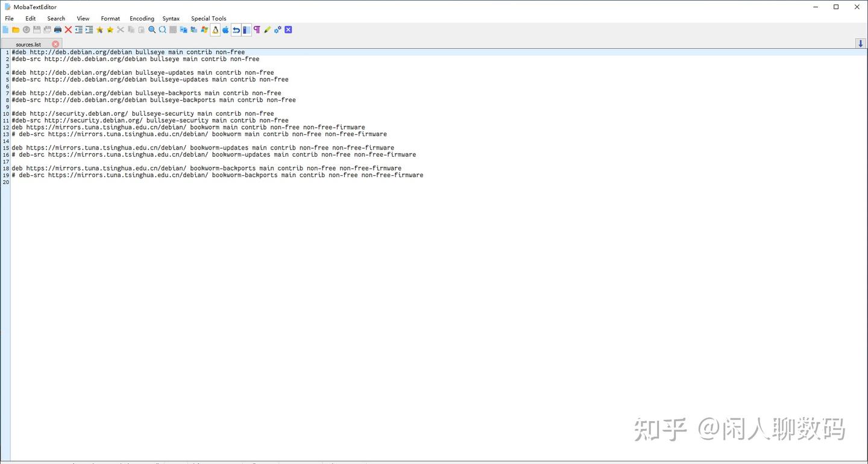This screenshot has height=464, width=868.
Task: Click the second yellow star bookmark icon
Action: click(x=110, y=30)
